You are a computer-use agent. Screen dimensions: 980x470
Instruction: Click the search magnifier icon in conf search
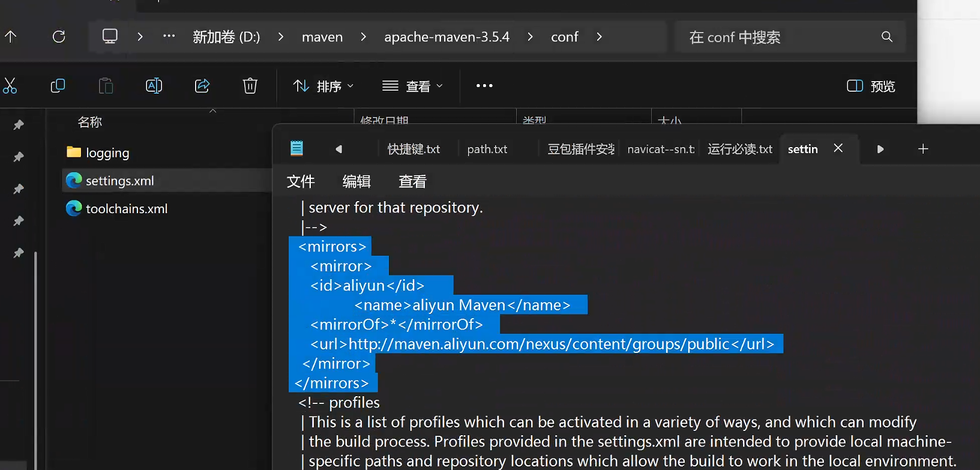coord(887,37)
